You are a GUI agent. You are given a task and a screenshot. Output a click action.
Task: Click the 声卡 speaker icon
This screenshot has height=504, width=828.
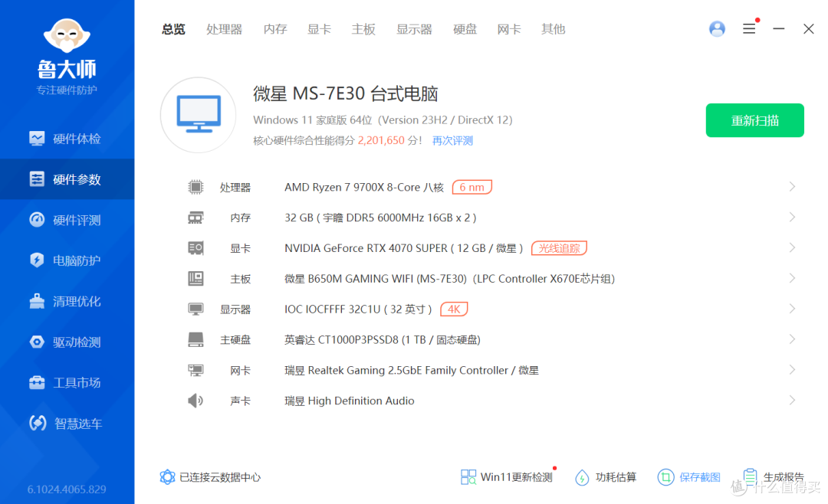click(195, 401)
